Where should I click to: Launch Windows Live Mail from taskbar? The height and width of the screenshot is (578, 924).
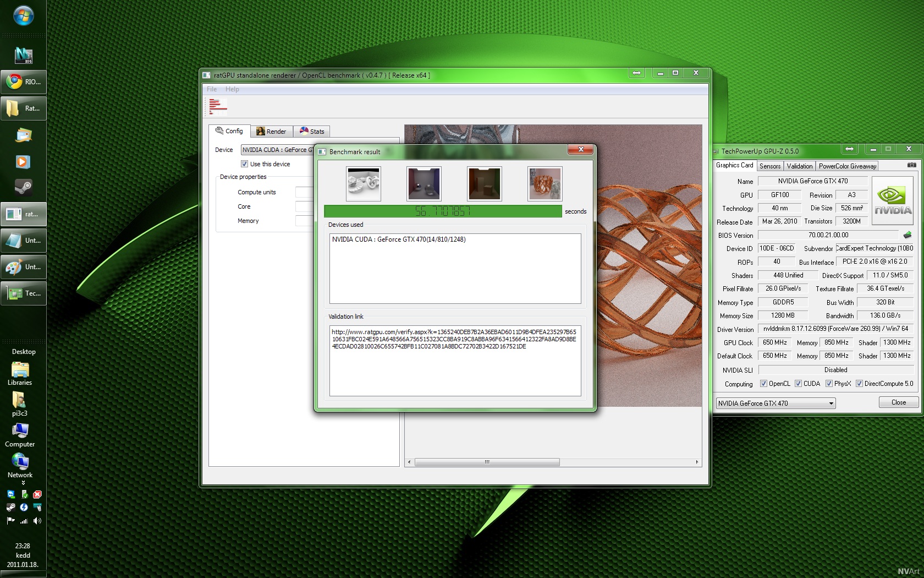click(x=23, y=135)
